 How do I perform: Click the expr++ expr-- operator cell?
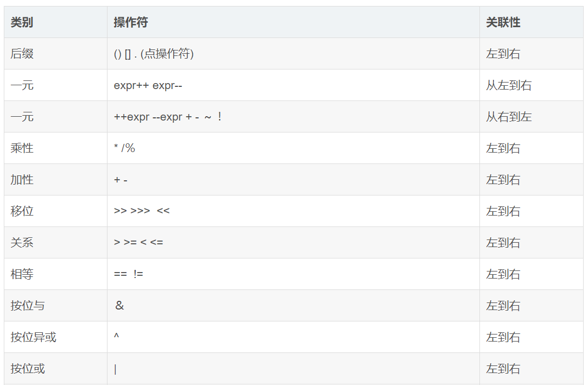tap(293, 85)
